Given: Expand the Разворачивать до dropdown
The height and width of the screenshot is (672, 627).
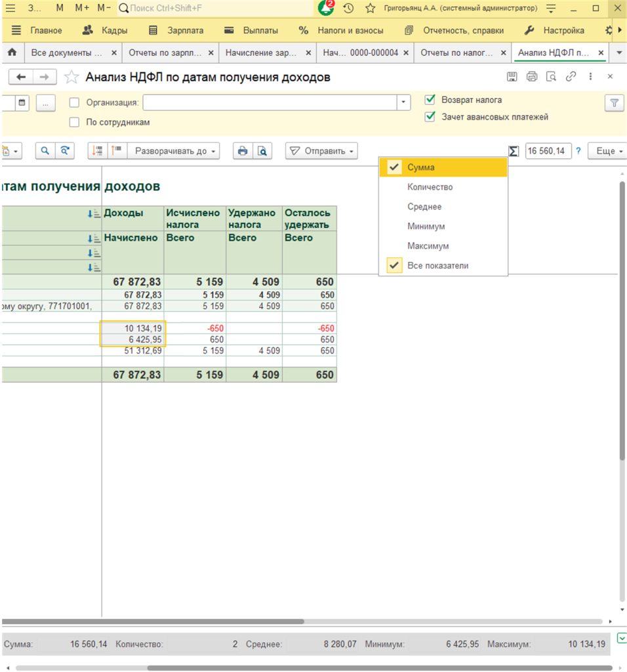Looking at the screenshot, I should pyautogui.click(x=174, y=151).
